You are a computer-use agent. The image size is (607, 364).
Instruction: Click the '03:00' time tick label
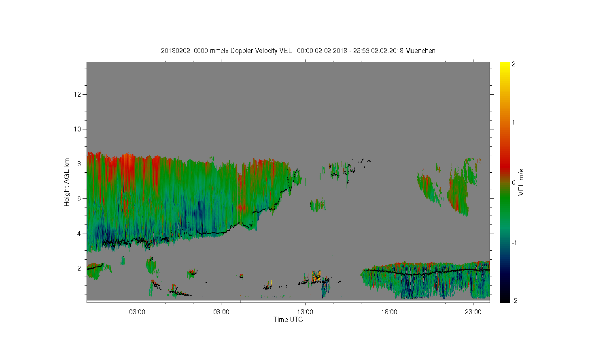tap(137, 312)
